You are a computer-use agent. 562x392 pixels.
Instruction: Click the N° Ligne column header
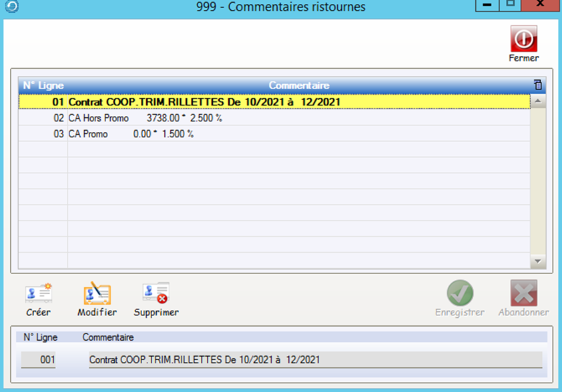pyautogui.click(x=41, y=85)
